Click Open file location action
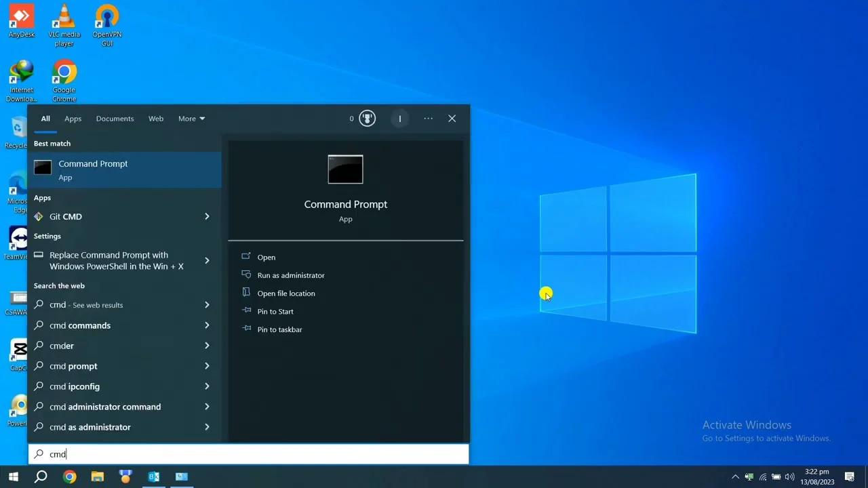This screenshot has width=868, height=488. pyautogui.click(x=285, y=293)
